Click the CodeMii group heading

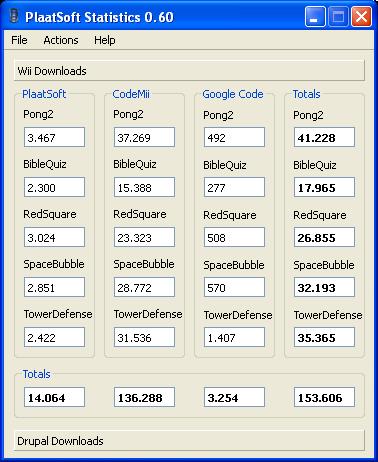pyautogui.click(x=131, y=94)
